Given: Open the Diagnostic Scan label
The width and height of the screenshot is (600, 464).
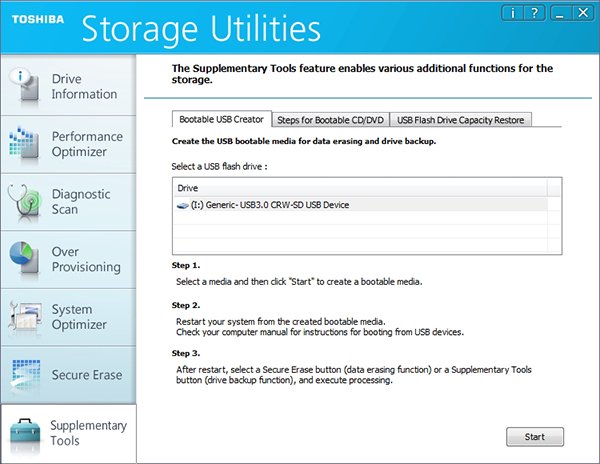Looking at the screenshot, I should [x=81, y=202].
